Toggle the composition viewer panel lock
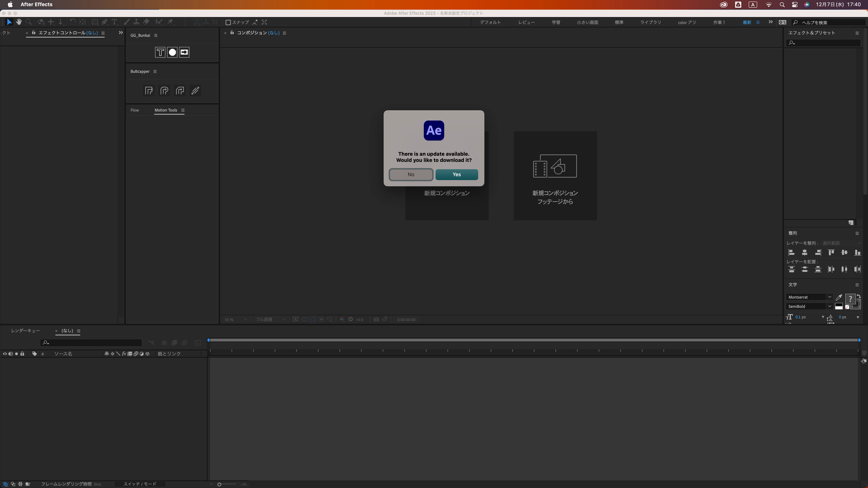 point(232,33)
